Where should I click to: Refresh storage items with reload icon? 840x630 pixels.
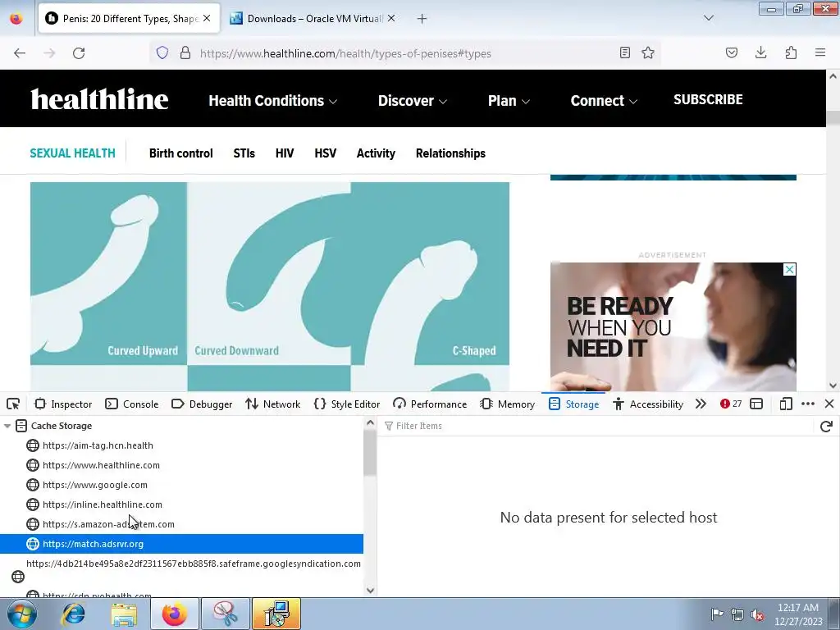826,426
